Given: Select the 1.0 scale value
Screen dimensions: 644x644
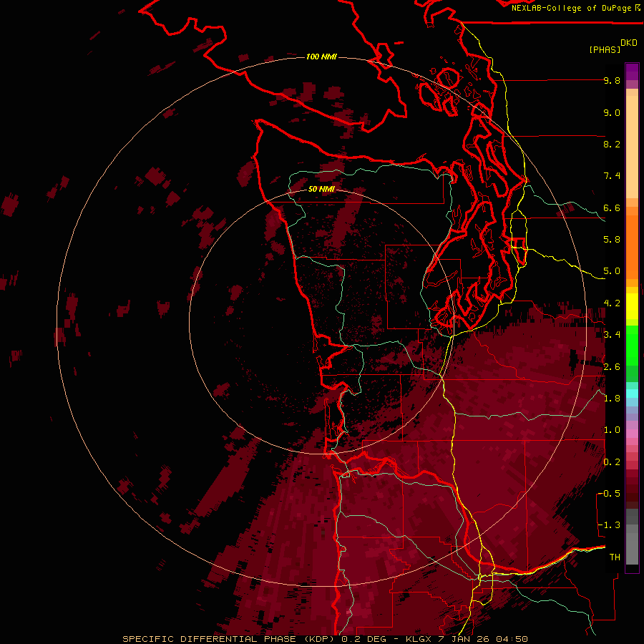Looking at the screenshot, I should click(x=612, y=429).
